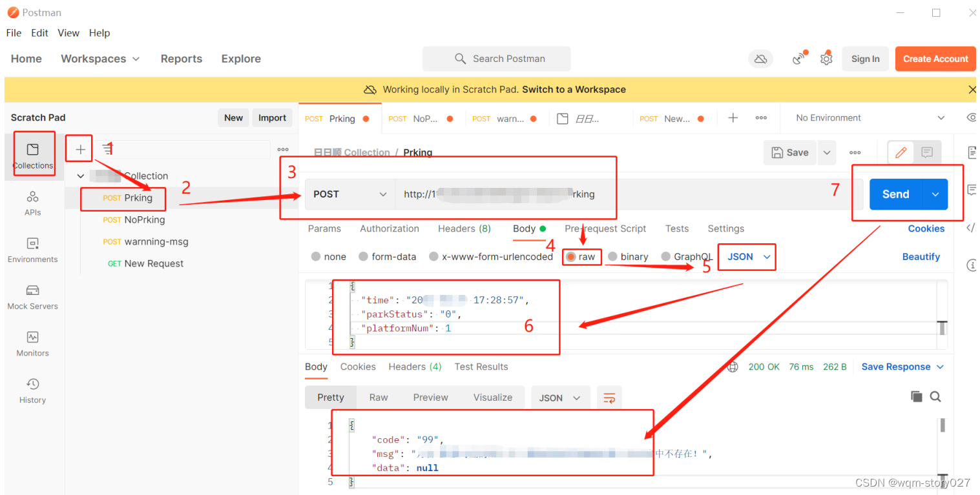980x495 pixels.
Task: Open the Mock Servers sidebar panel
Action: (33, 297)
